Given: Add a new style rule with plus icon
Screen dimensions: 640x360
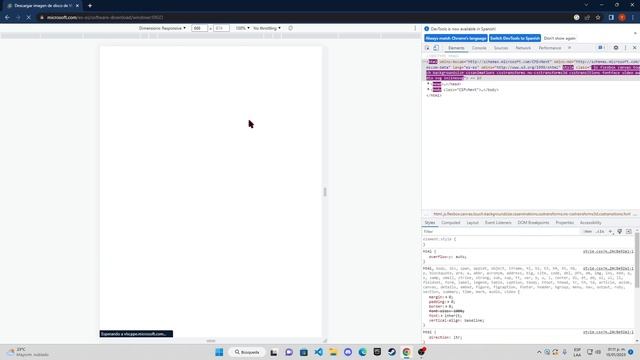Looking at the screenshot, I should point(610,231).
